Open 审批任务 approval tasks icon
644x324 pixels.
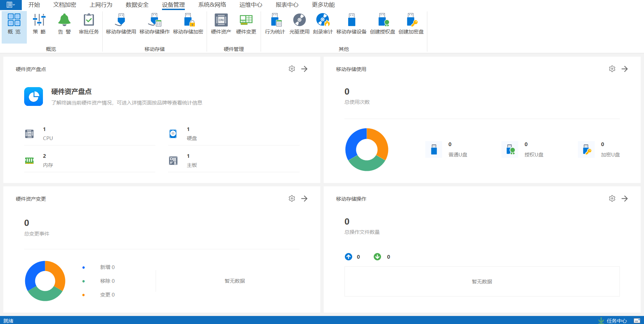pyautogui.click(x=89, y=23)
